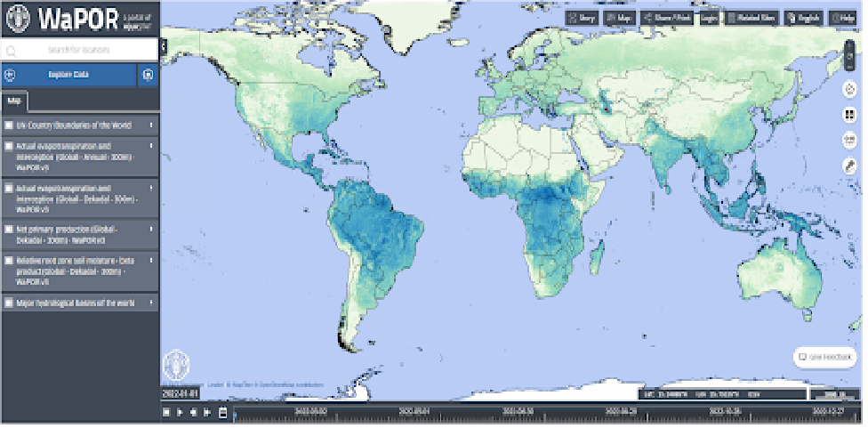Toggle Net primary production layer checkbox
This screenshot has width=868, height=428.
coord(9,230)
